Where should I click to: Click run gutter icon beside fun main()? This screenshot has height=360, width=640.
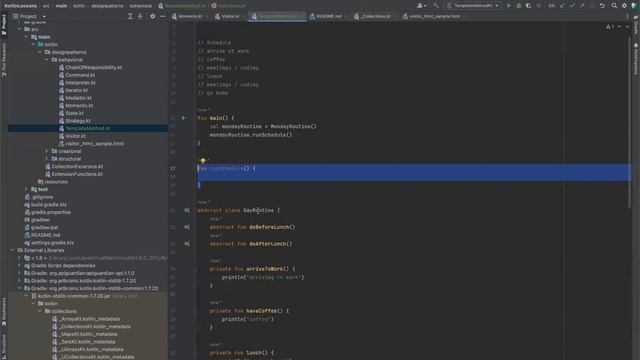point(184,118)
